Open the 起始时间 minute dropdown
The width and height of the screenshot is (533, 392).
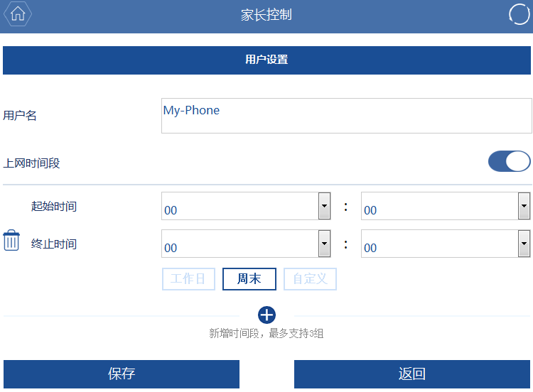[446, 206]
